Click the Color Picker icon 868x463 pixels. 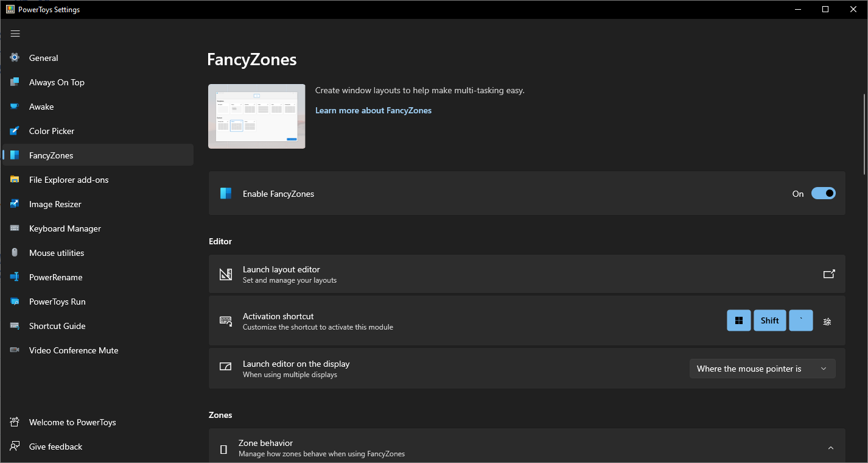pyautogui.click(x=15, y=131)
